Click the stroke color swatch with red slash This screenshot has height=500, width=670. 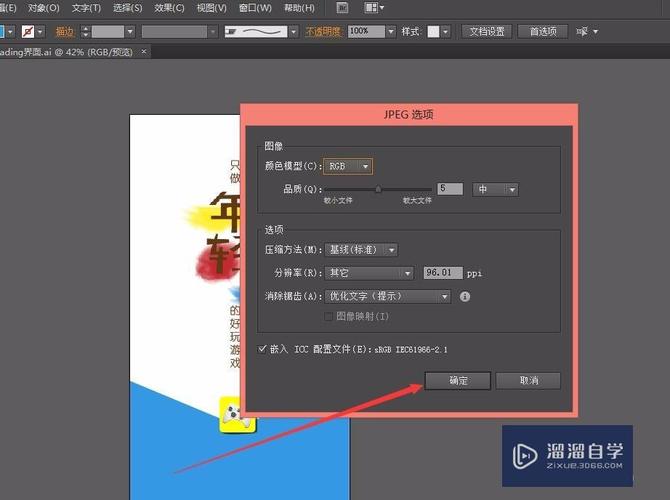click(28, 31)
